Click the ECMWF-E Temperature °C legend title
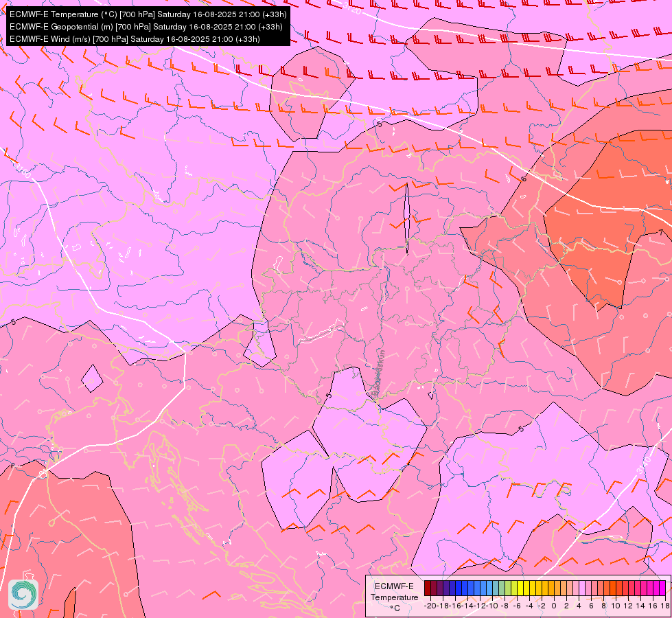Viewport: 672px width, 618px height. click(x=394, y=597)
